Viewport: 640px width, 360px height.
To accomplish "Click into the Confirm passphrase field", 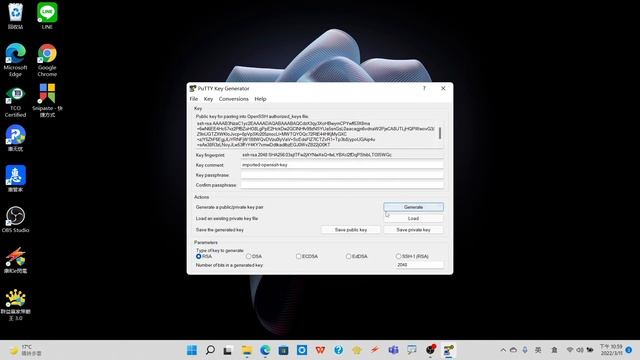I will click(x=342, y=185).
